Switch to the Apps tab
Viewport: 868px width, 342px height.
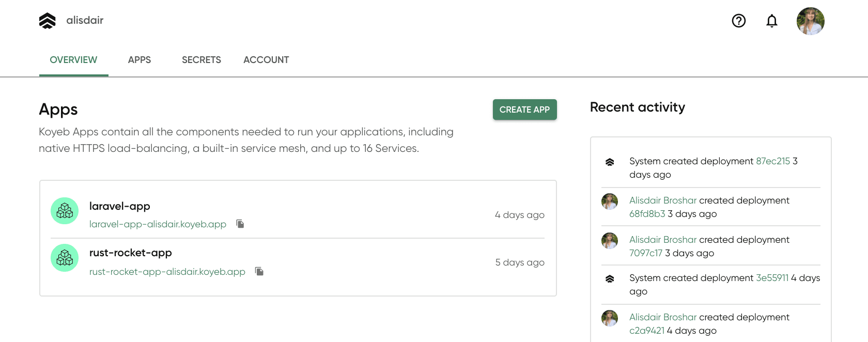(139, 60)
